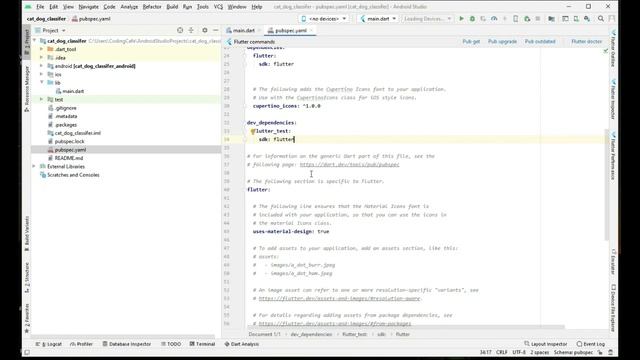Open the Dart Analysis tool window
The image size is (640, 360).
tap(242, 344)
